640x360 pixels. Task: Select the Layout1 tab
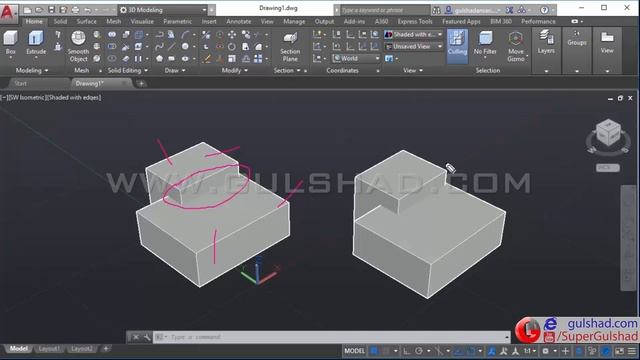coord(49,349)
